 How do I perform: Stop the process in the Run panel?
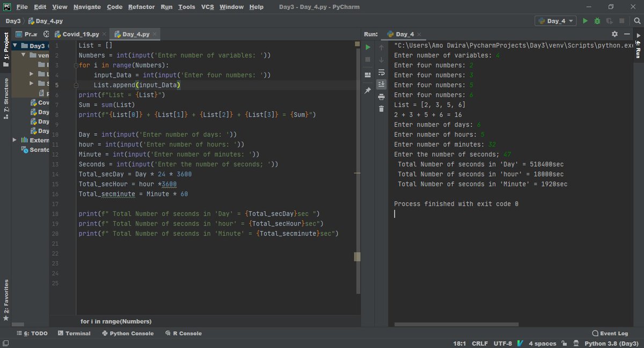tap(368, 60)
